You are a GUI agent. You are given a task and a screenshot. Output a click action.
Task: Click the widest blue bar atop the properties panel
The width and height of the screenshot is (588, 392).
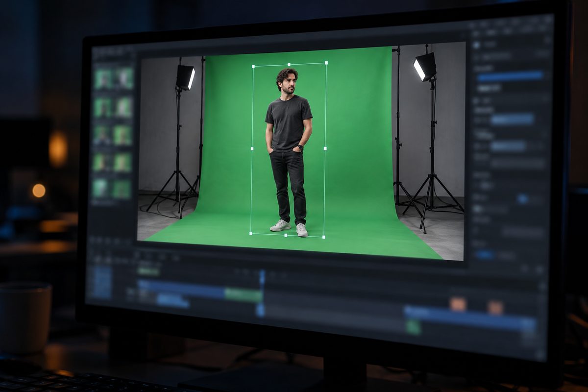[x=510, y=76]
